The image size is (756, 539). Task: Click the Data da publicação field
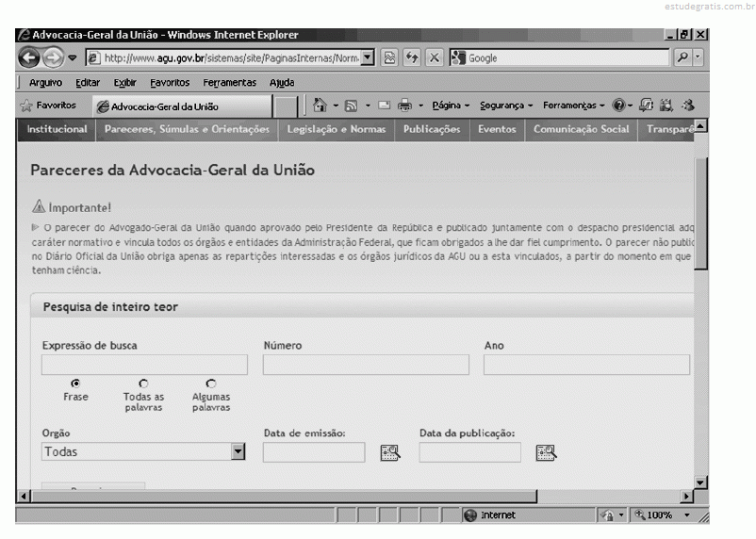click(470, 452)
